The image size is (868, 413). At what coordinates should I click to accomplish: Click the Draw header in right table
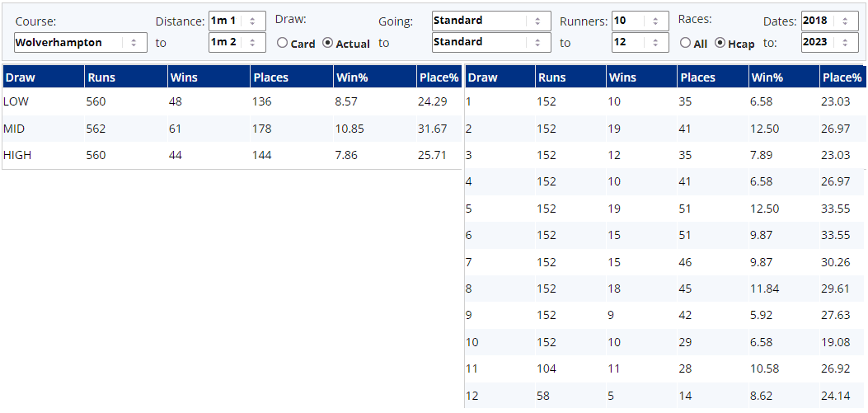pyautogui.click(x=483, y=77)
